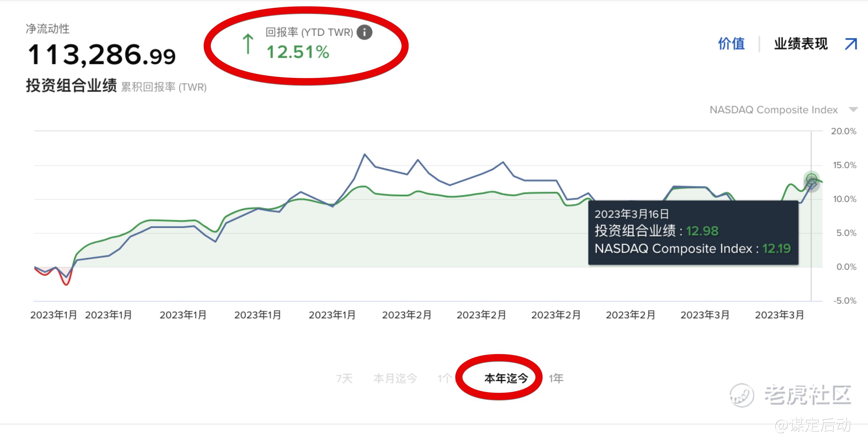Click the dropdown triangle beside NASDAQ Composite Index

coord(853,110)
